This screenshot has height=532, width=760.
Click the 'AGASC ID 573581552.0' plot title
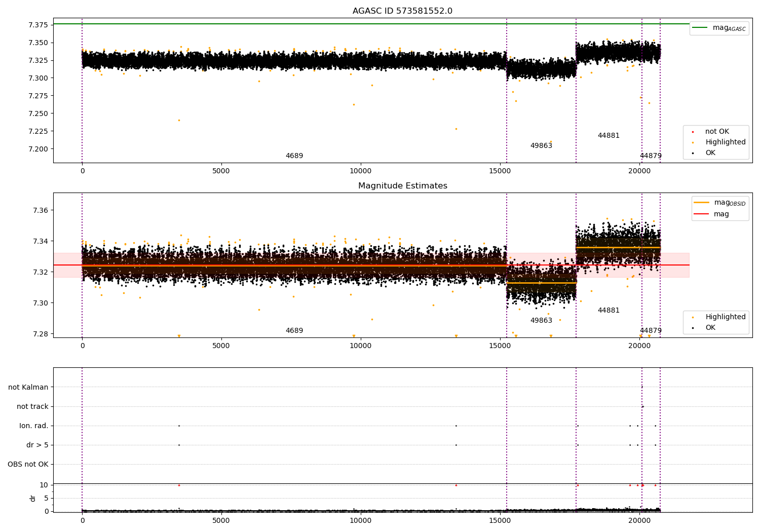402,11
